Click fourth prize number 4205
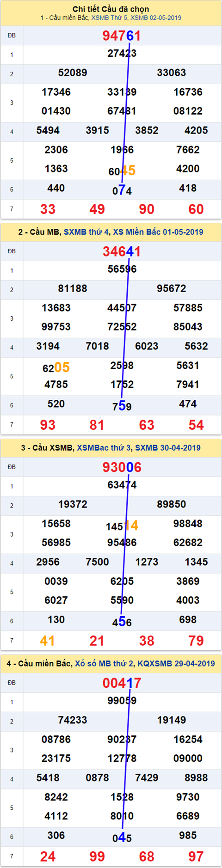The height and width of the screenshot is (868, 222). [x=196, y=130]
